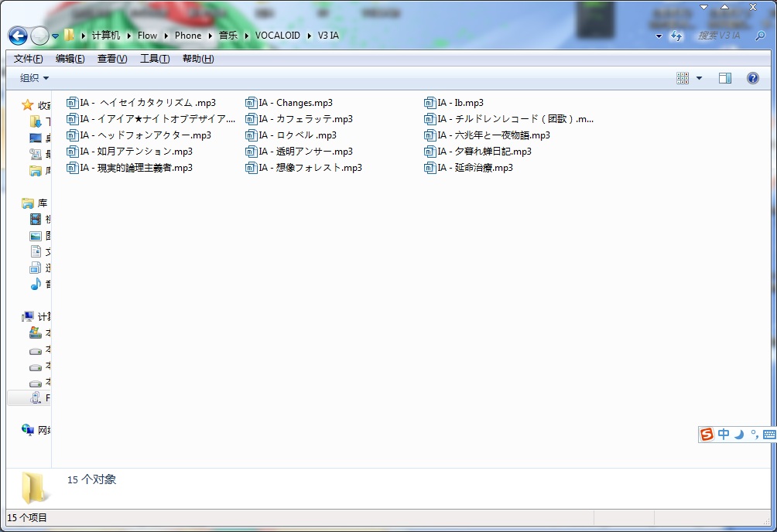Toggle the IME punctuation mode icon
The height and width of the screenshot is (532, 777).
755,435
